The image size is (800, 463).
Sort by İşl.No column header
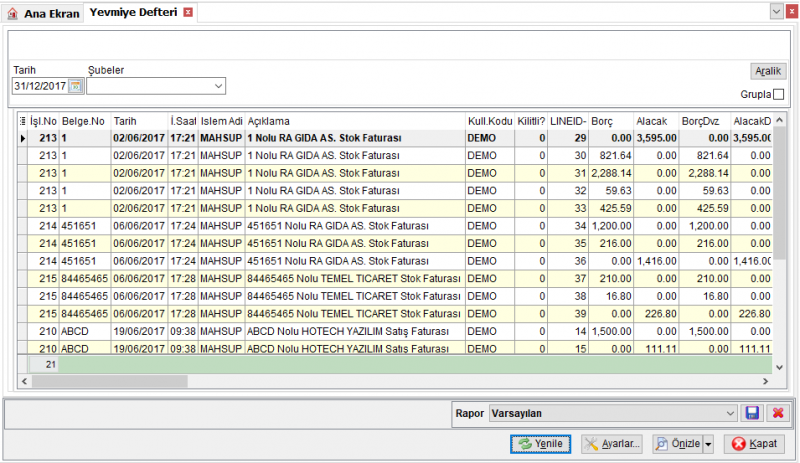(43, 121)
